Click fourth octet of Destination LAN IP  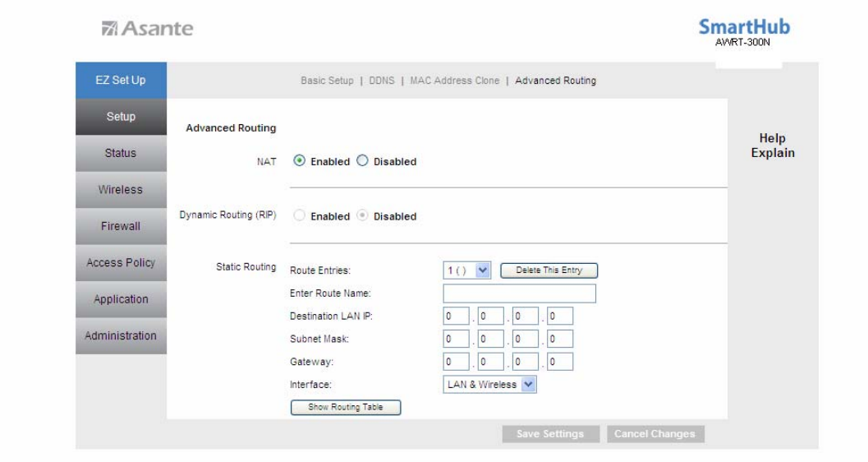pyautogui.click(x=560, y=316)
